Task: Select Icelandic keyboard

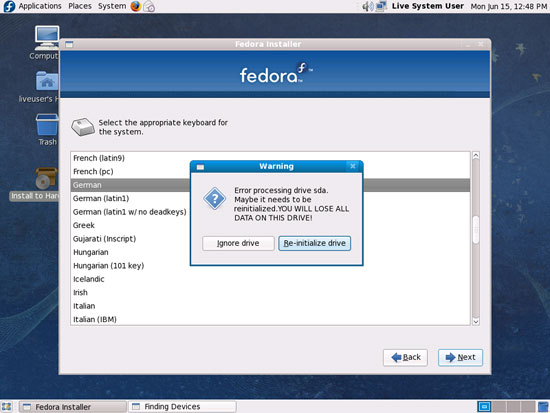Action: [270, 279]
